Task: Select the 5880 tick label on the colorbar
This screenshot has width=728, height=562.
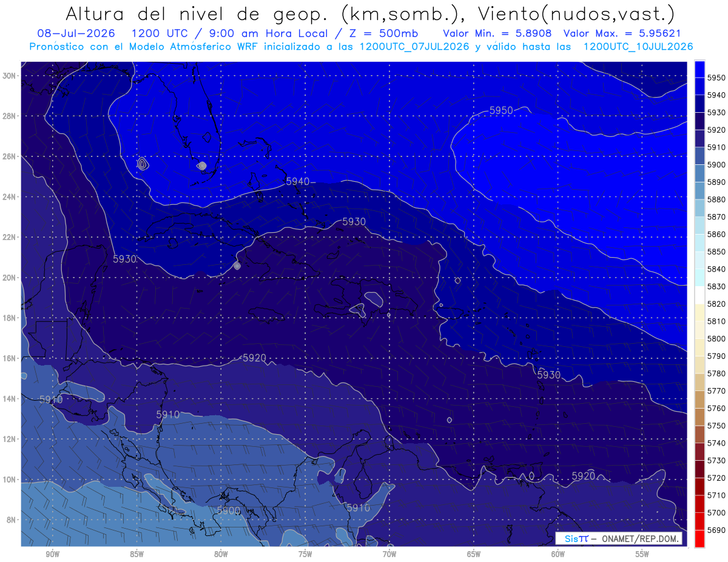Action: tap(716, 199)
